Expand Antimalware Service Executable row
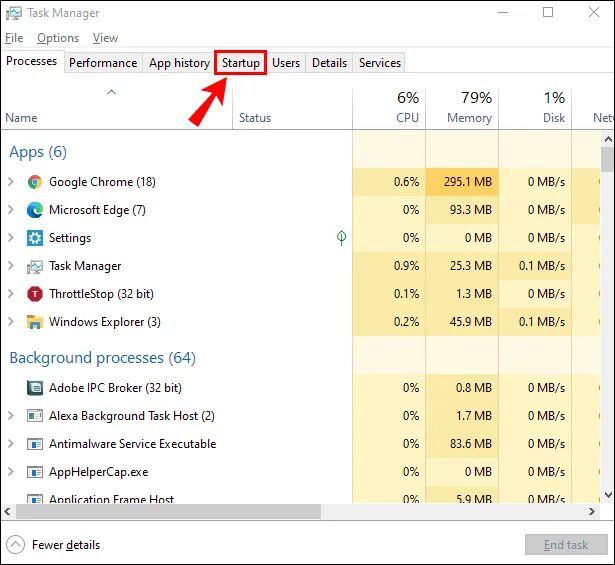Image resolution: width=615 pixels, height=565 pixels. click(11, 443)
